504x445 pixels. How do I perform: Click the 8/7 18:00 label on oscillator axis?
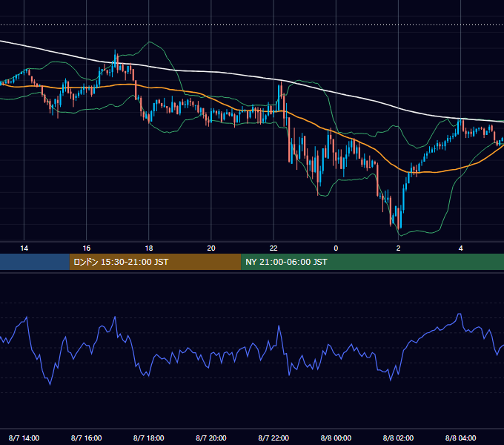149,438
